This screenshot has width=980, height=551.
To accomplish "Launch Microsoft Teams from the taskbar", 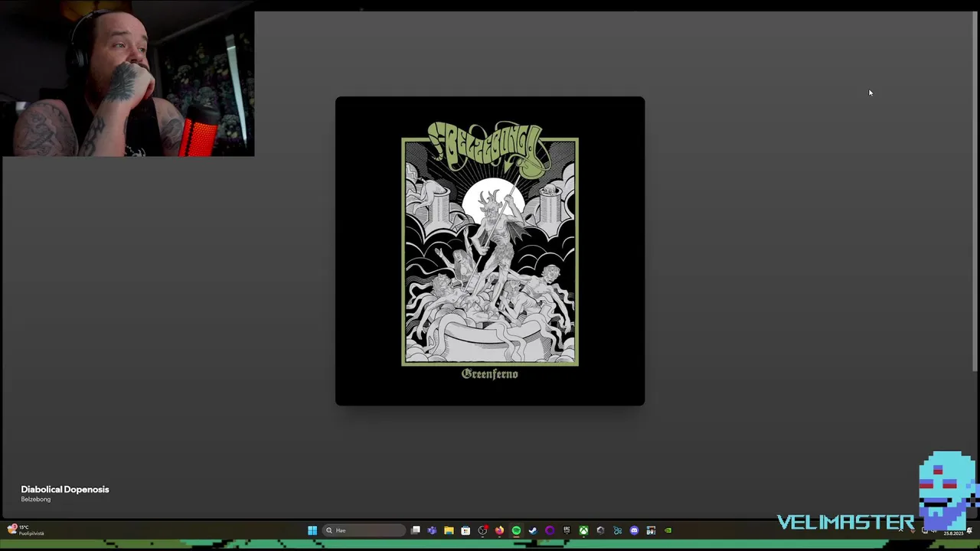I will point(432,530).
